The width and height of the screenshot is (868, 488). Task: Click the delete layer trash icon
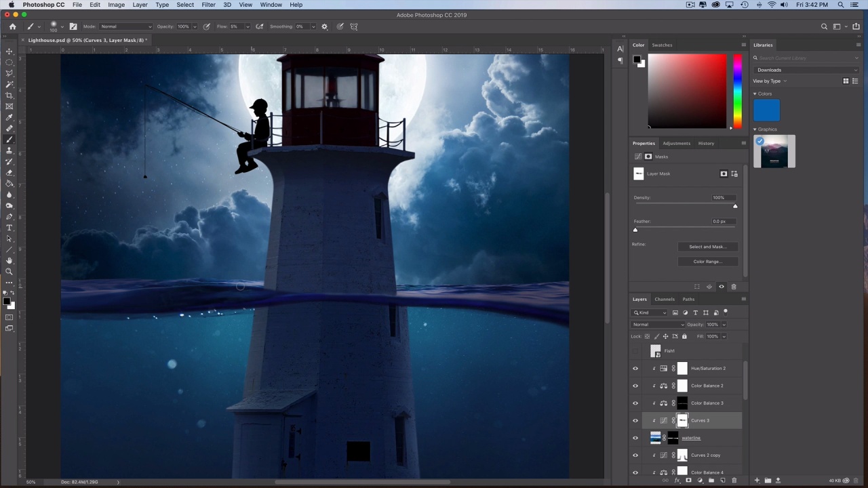point(734,481)
